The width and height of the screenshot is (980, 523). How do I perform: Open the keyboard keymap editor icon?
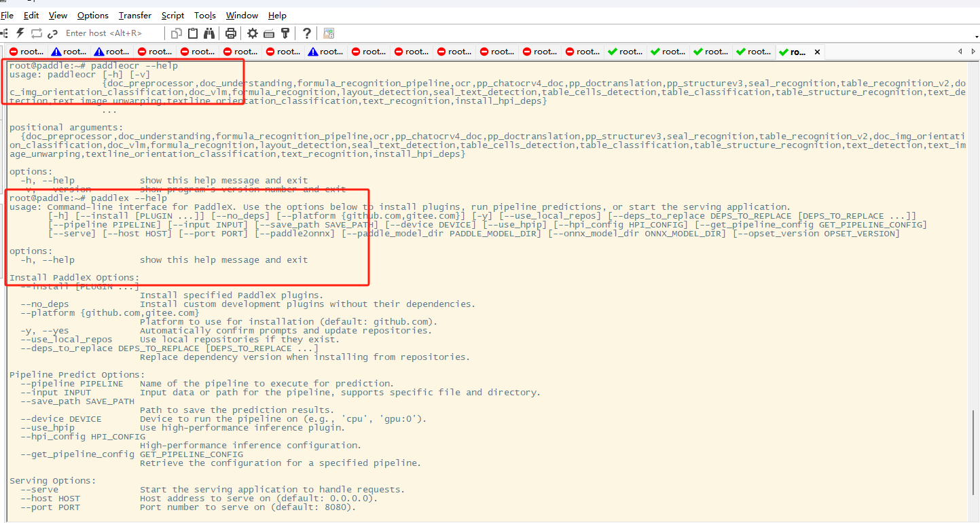click(269, 33)
